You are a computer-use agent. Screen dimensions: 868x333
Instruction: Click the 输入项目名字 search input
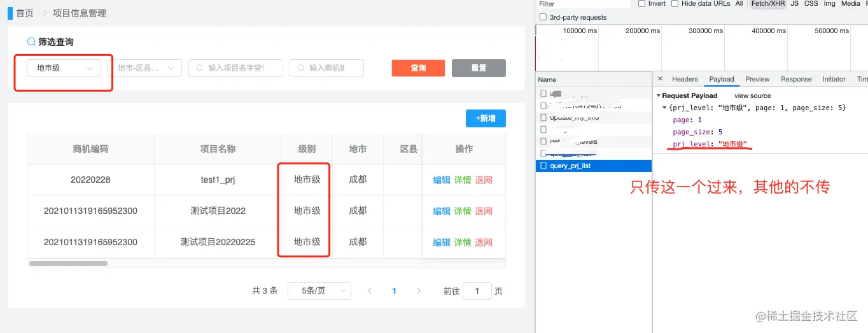point(235,68)
